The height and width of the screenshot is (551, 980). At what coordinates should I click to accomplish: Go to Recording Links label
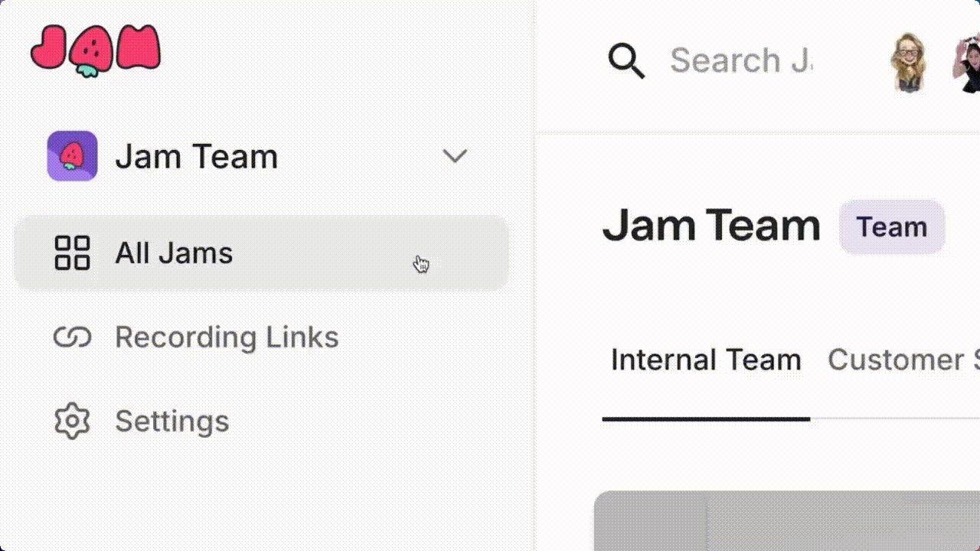227,337
